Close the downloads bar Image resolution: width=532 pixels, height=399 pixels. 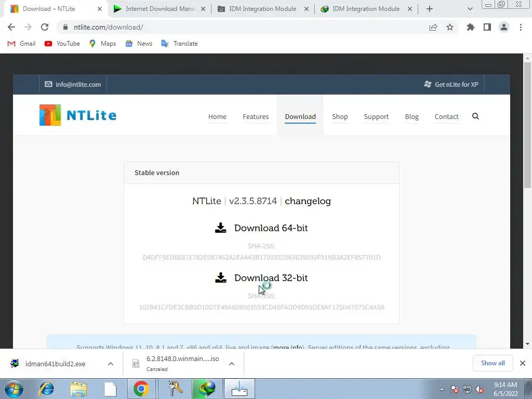pos(523,363)
